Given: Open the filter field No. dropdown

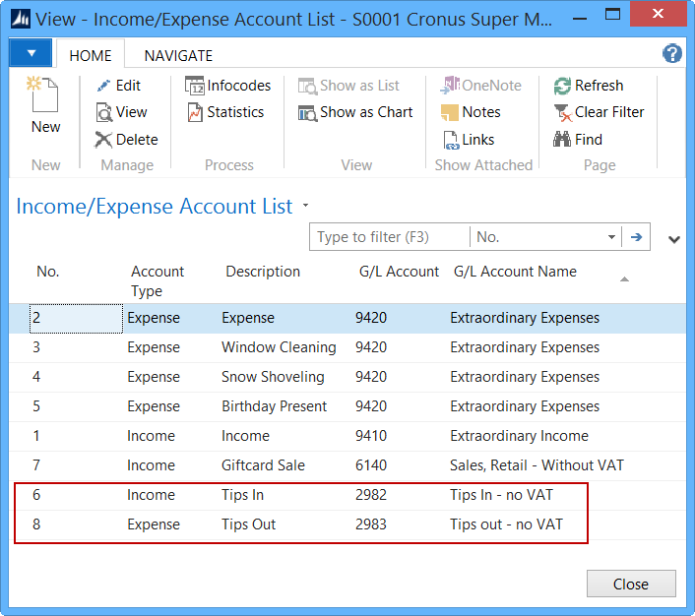Looking at the screenshot, I should pos(611,237).
